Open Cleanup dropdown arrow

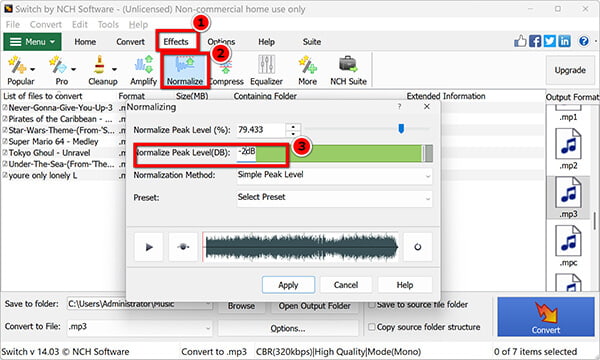point(114,69)
